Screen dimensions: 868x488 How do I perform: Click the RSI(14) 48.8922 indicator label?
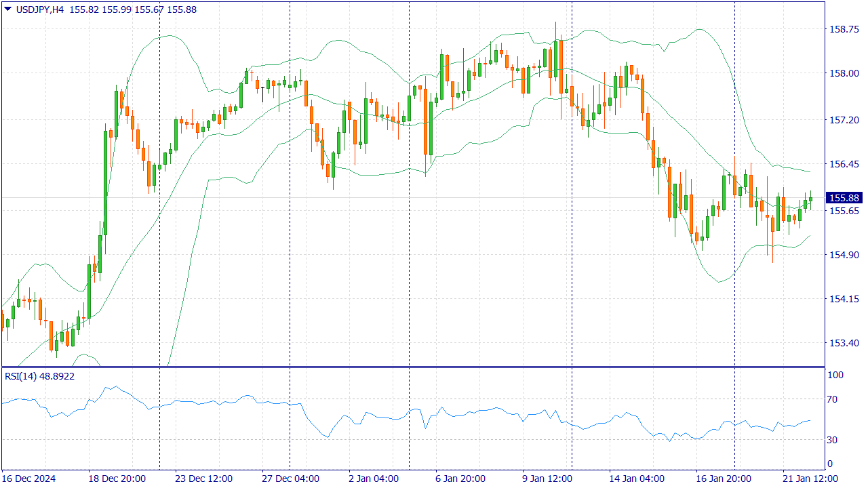point(39,376)
